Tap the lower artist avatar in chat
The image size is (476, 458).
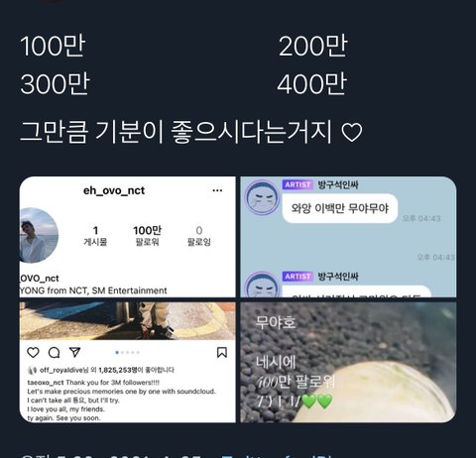(262, 285)
